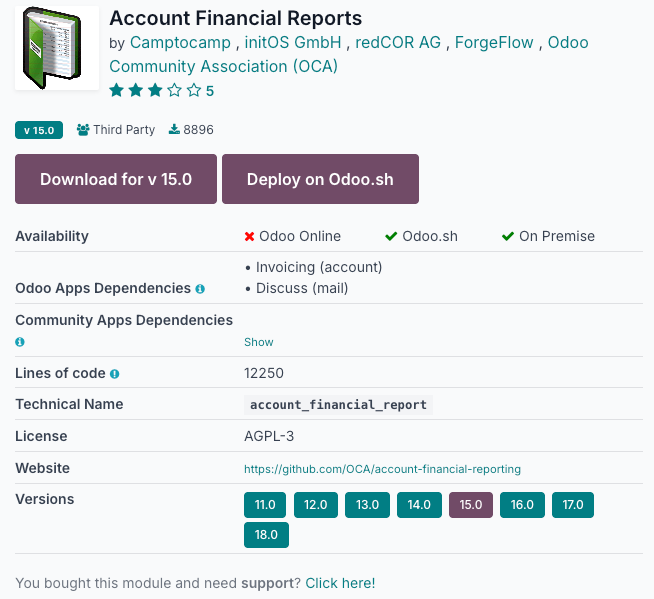Click the account_financial_report technical name
The image size is (654, 599).
click(x=338, y=405)
